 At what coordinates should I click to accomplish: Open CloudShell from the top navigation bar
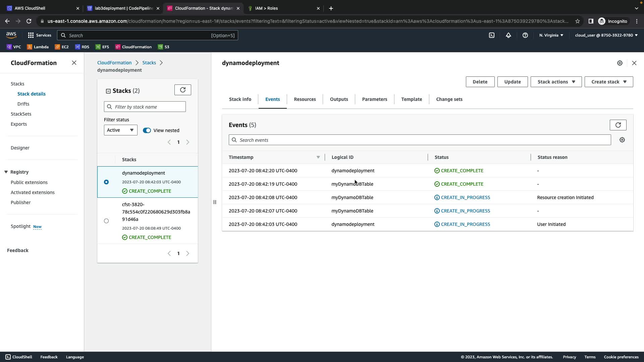pyautogui.click(x=491, y=35)
